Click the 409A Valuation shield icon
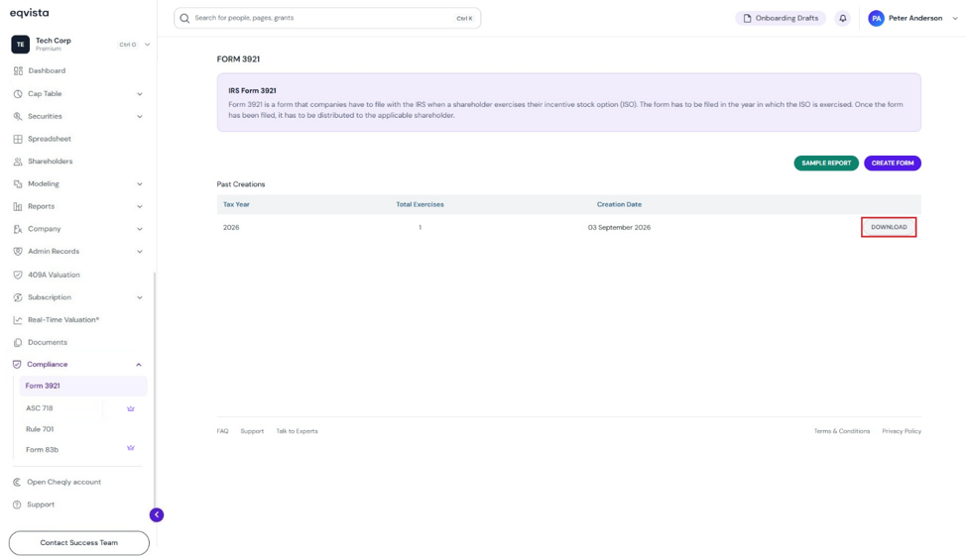Image resolution: width=966 pixels, height=560 pixels. 18,276
